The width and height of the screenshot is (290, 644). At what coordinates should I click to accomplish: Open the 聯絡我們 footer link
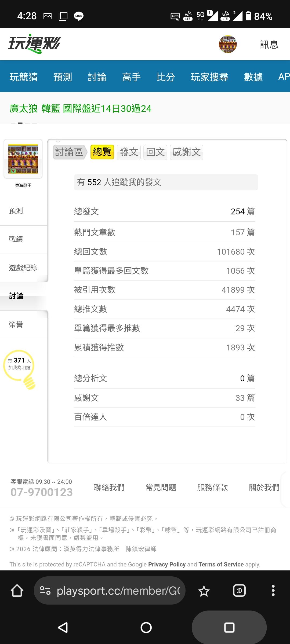pyautogui.click(x=109, y=487)
